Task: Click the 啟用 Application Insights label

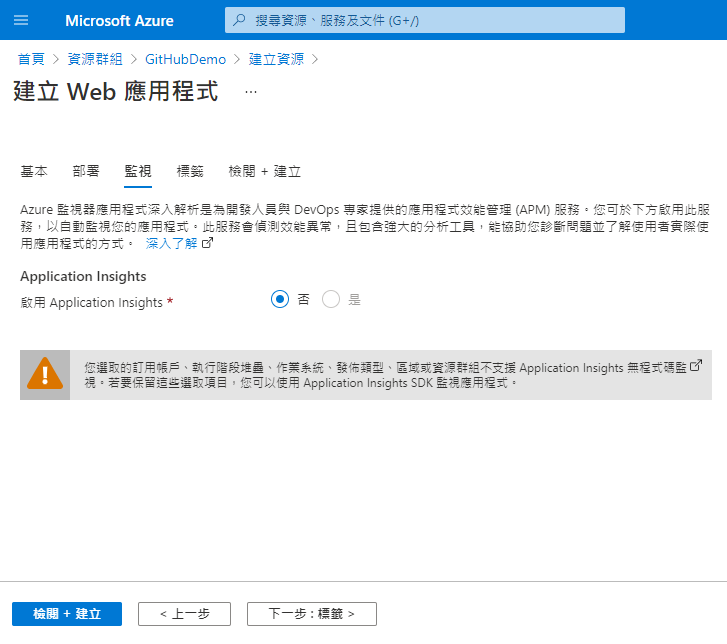Action: coord(91,302)
